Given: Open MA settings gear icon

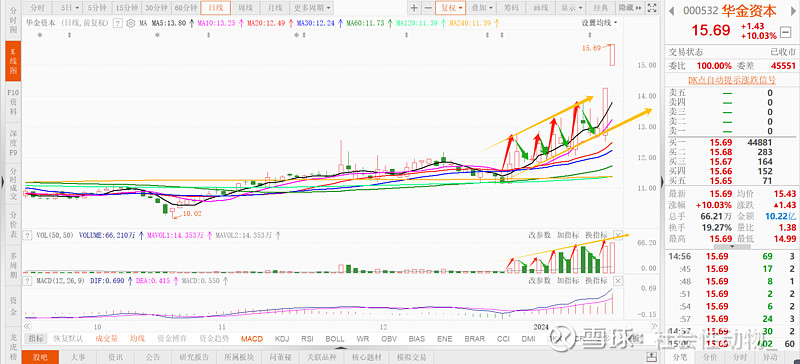Looking at the screenshot, I should [131, 23].
